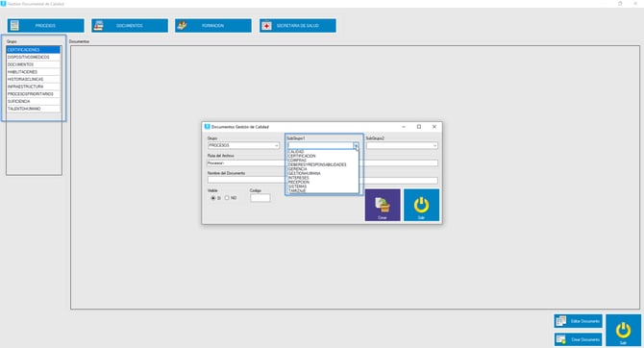Click Editar Documento in the main window
644x348 pixels.
click(x=578, y=321)
